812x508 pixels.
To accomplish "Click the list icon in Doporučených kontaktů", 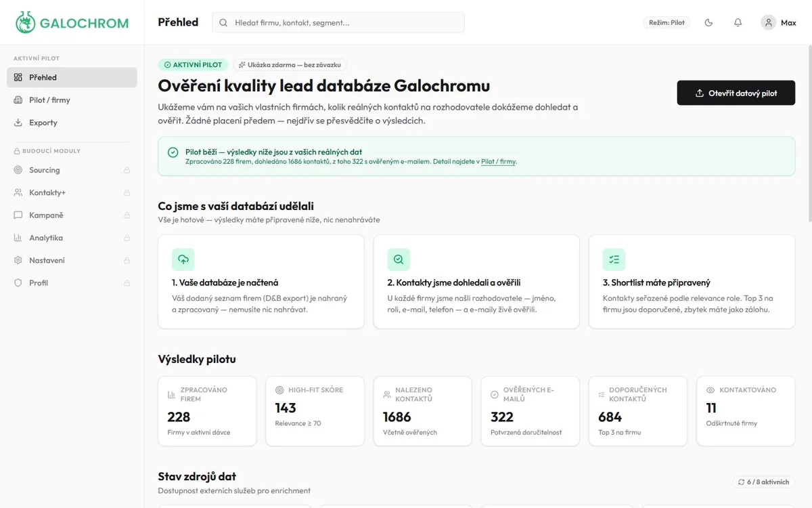I will pos(602,394).
